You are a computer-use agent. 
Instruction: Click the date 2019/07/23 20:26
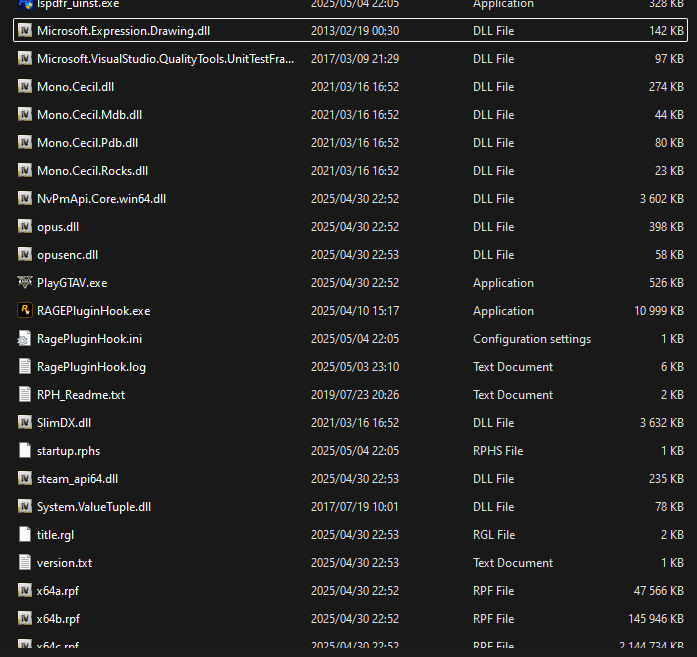355,395
